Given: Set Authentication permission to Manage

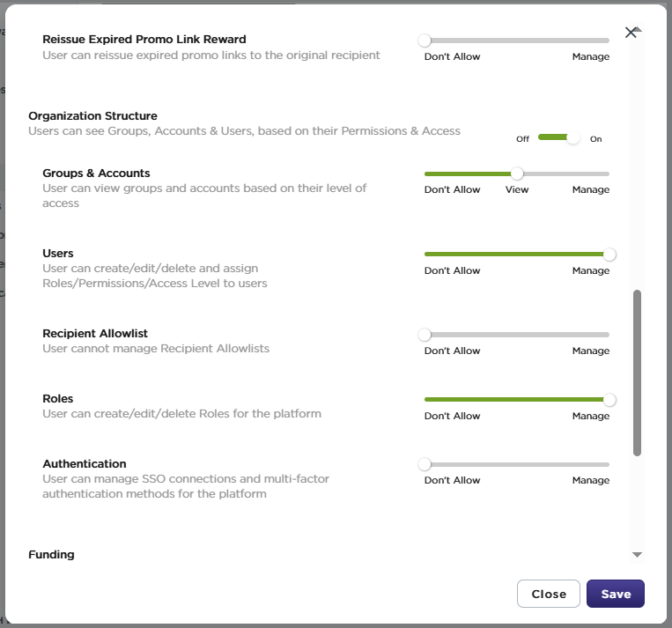Looking at the screenshot, I should coord(591,480).
